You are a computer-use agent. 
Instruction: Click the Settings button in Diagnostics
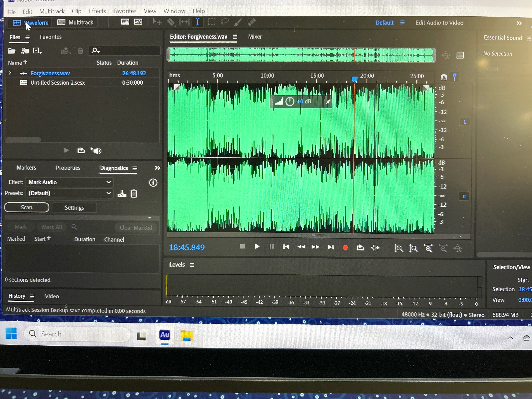tap(74, 208)
